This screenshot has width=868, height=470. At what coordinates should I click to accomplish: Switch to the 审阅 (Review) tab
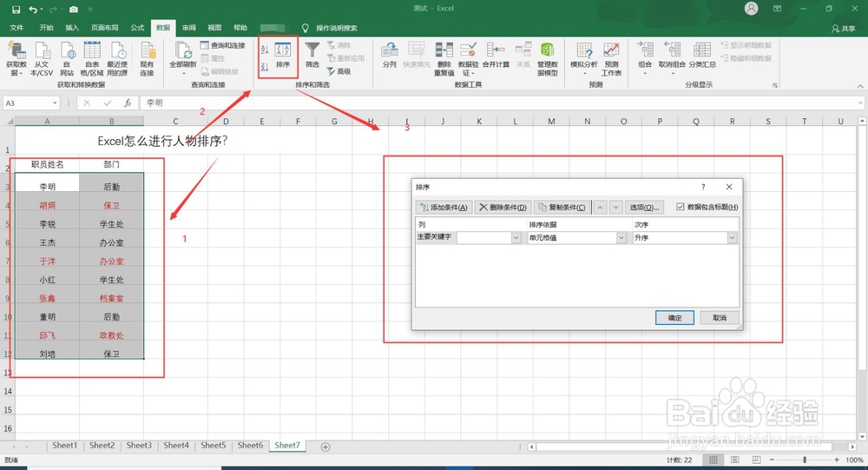point(188,28)
